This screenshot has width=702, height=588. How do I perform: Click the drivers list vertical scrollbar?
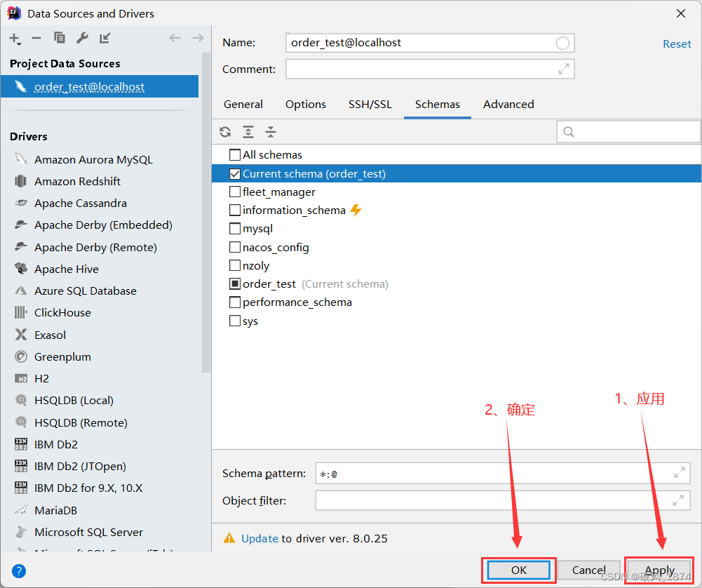(206, 213)
